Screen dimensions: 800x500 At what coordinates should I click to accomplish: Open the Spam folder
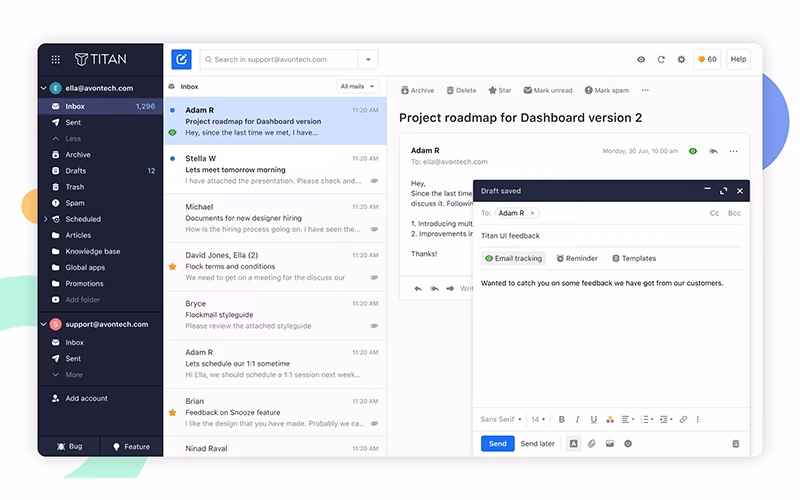pos(101,204)
